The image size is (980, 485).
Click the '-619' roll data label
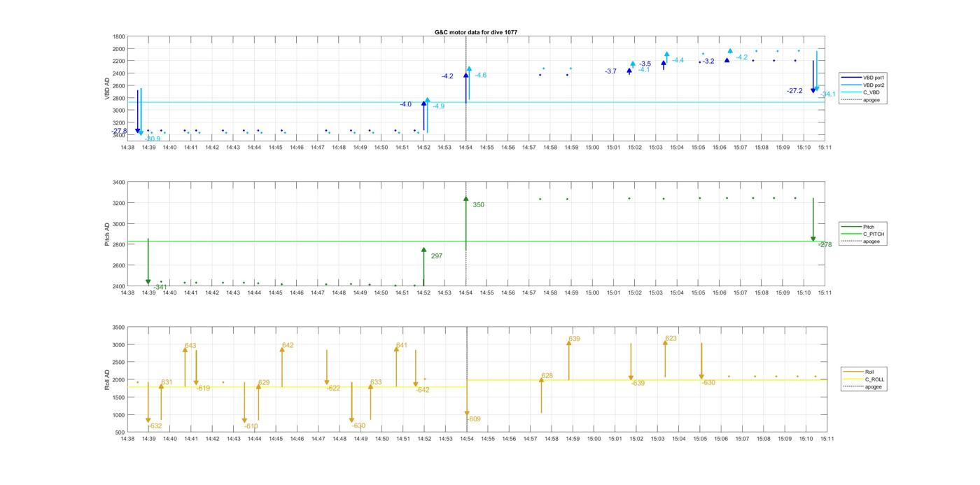pos(203,388)
